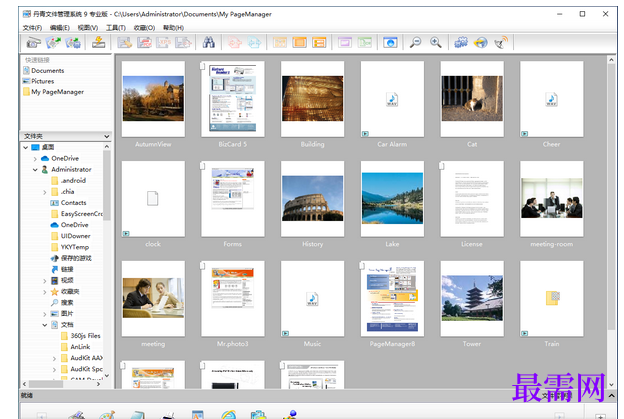Open the 文件(F) menu
Viewport: 624px width, 419px height.
click(32, 27)
